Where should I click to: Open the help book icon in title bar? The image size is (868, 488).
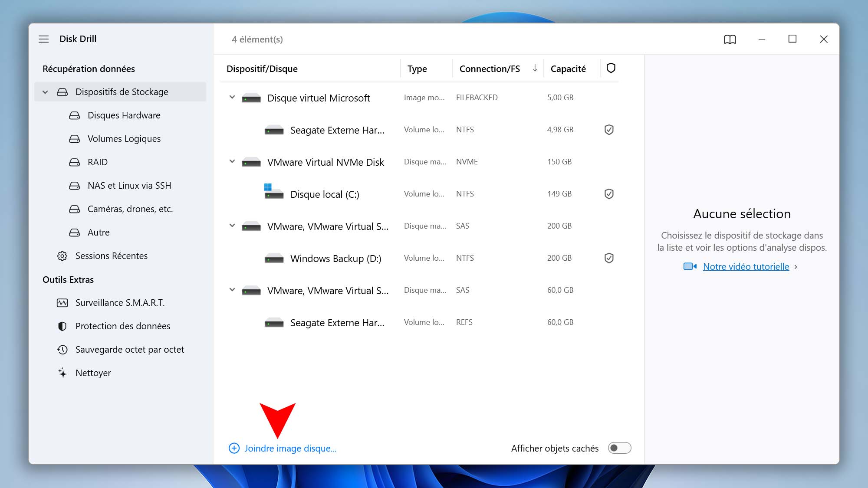[730, 39]
